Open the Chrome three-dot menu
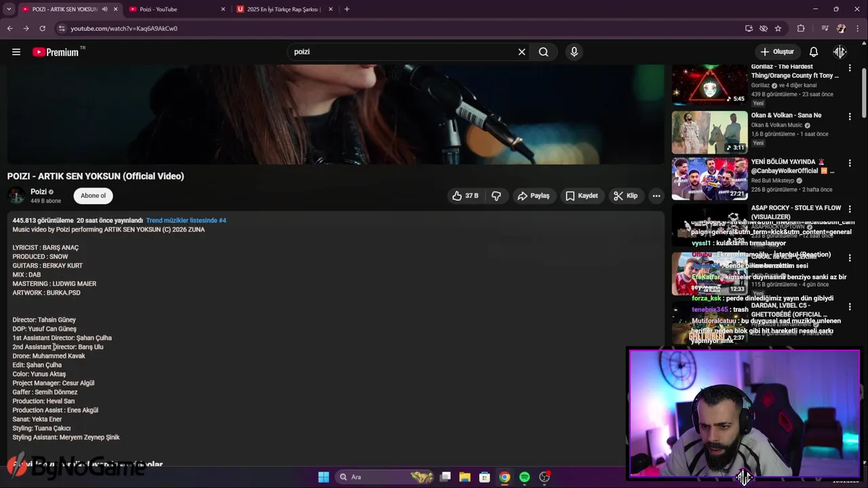The height and width of the screenshot is (488, 868). pyautogui.click(x=858, y=28)
